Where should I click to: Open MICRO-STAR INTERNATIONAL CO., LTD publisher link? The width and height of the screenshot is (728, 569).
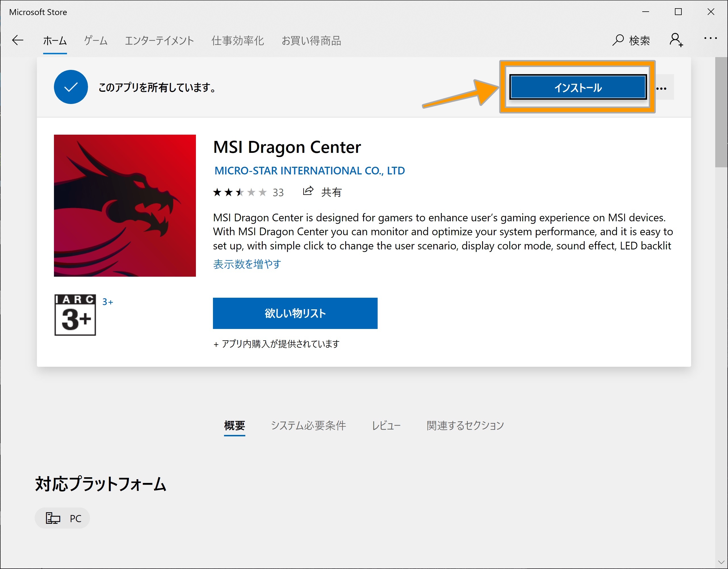coord(309,170)
